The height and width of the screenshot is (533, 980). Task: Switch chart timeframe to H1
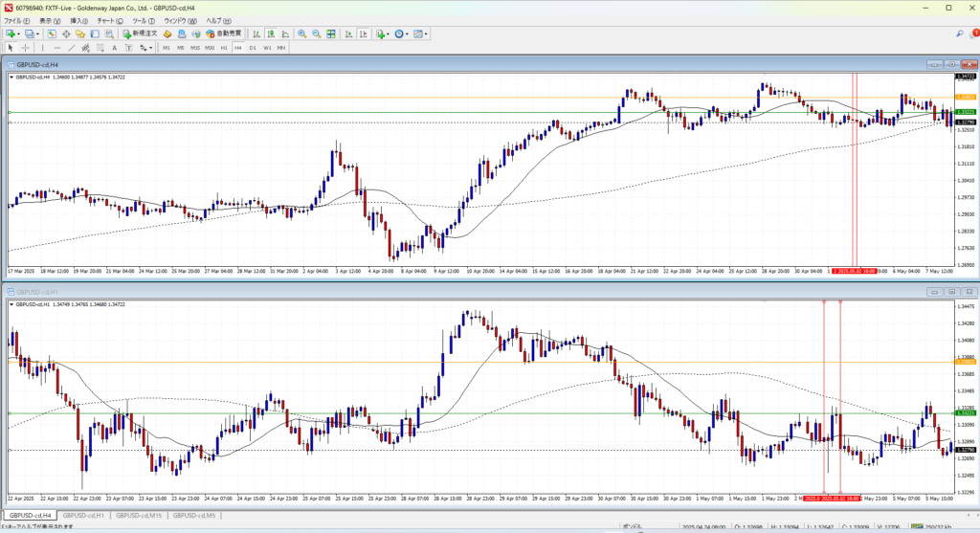pos(224,47)
